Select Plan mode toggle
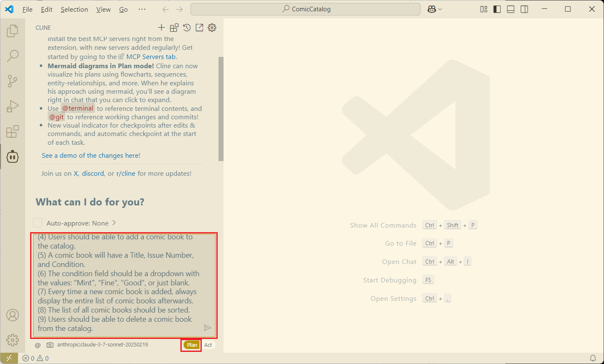 coord(192,345)
